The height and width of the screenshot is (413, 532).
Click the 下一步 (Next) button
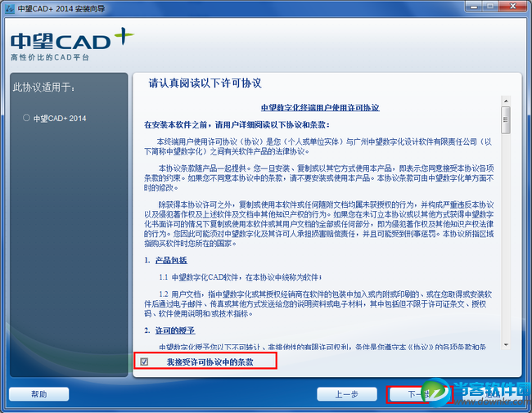coord(419,394)
